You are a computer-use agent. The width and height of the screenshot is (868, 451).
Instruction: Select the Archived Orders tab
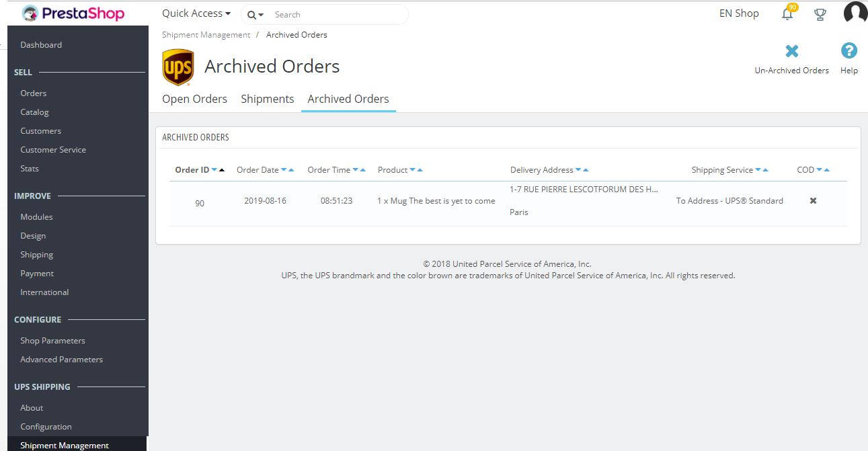coord(348,99)
